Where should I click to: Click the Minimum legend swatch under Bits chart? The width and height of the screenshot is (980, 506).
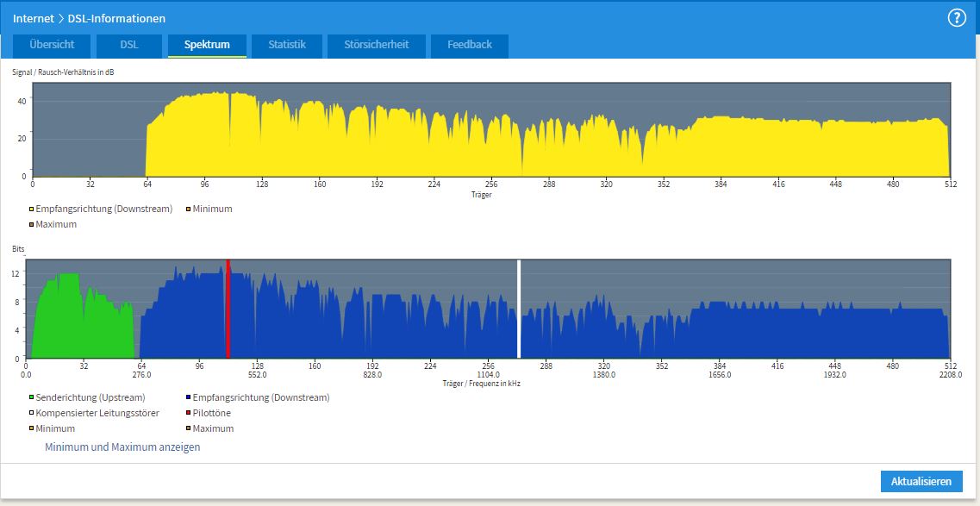[31, 429]
